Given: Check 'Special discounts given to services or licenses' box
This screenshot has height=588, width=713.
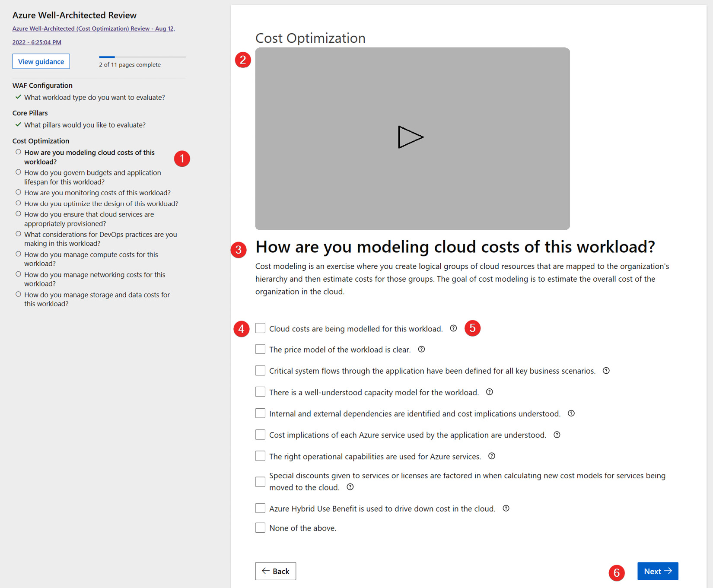Looking at the screenshot, I should 260,482.
